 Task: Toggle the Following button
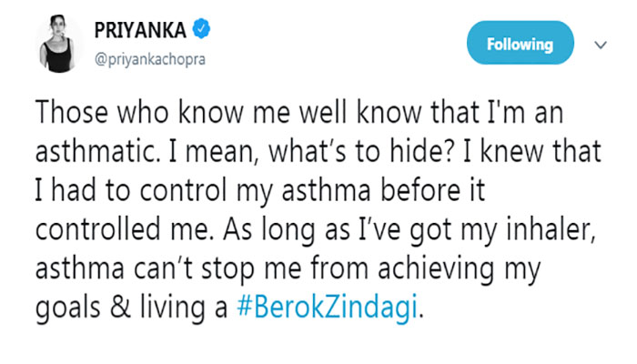point(520,44)
